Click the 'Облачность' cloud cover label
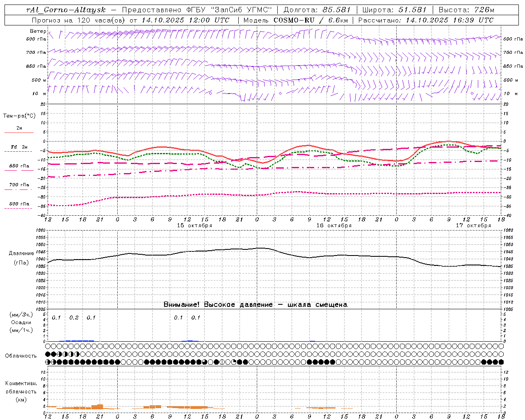The height and width of the screenshot is (420, 525). tap(21, 356)
